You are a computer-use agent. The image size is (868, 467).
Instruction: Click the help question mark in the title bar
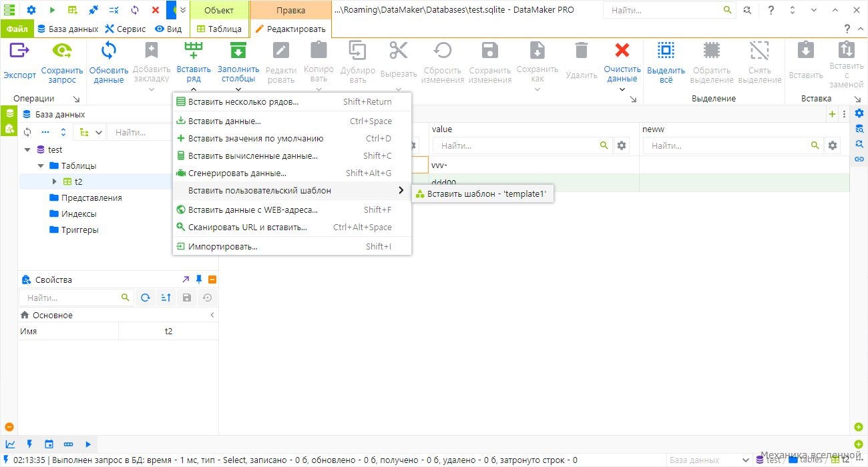pyautogui.click(x=771, y=10)
